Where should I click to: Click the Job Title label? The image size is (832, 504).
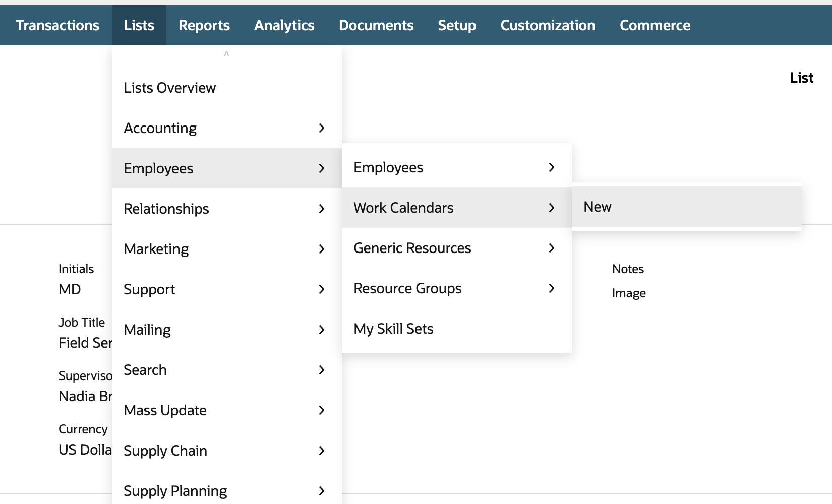click(82, 322)
